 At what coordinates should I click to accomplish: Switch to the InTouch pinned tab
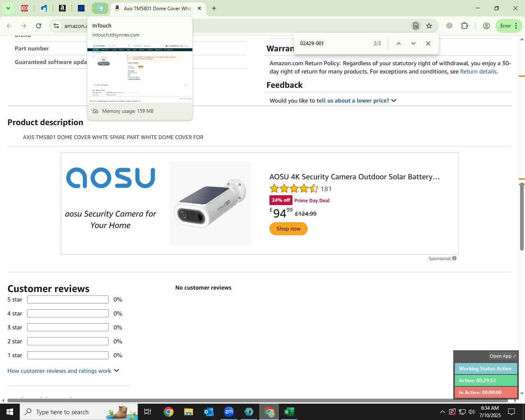pyautogui.click(x=100, y=8)
